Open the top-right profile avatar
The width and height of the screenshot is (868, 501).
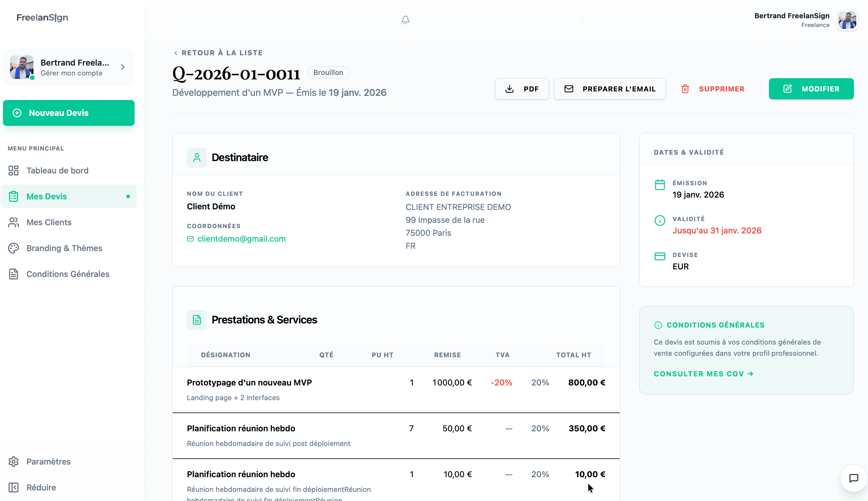(847, 20)
